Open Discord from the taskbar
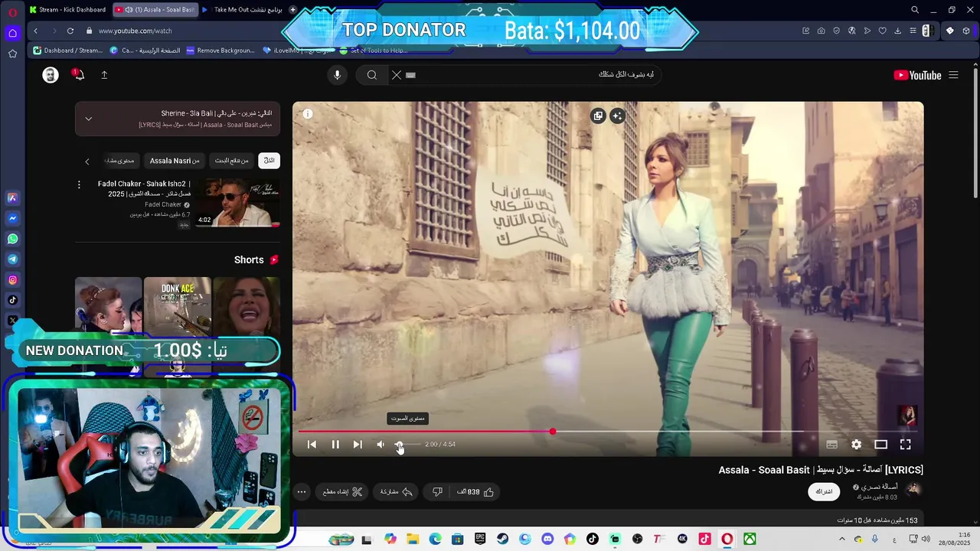Screen dimensions: 980x551 (x=547, y=539)
